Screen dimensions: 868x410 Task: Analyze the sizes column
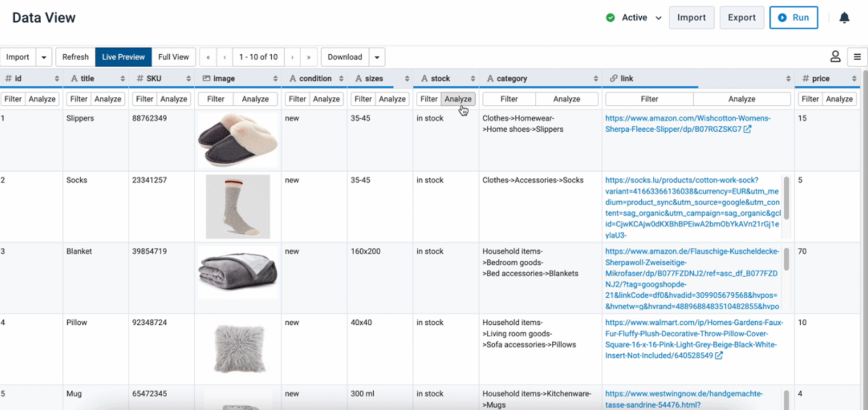coord(392,99)
